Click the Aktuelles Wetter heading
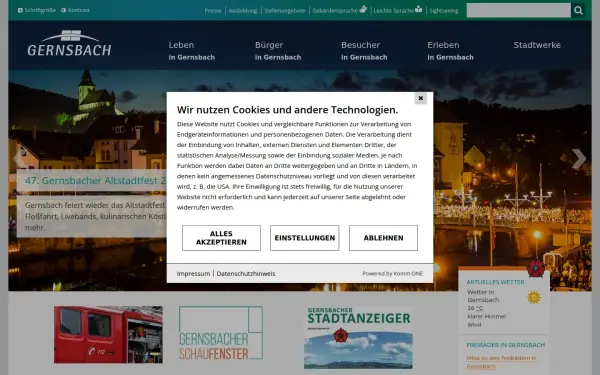Image resolution: width=600 pixels, height=375 pixels. pyautogui.click(x=495, y=282)
